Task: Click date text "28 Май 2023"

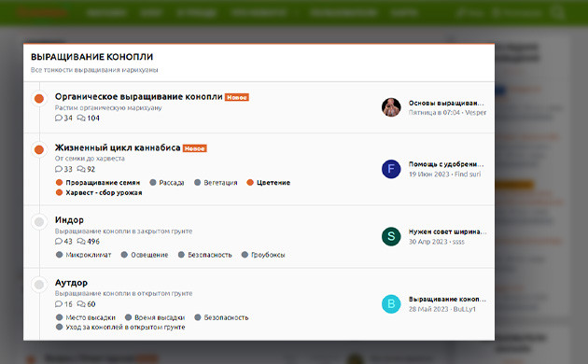Action: 428,309
